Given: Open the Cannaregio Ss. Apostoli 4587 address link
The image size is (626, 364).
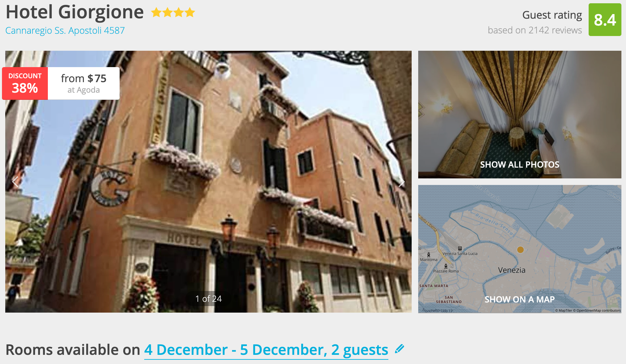Looking at the screenshot, I should [65, 30].
